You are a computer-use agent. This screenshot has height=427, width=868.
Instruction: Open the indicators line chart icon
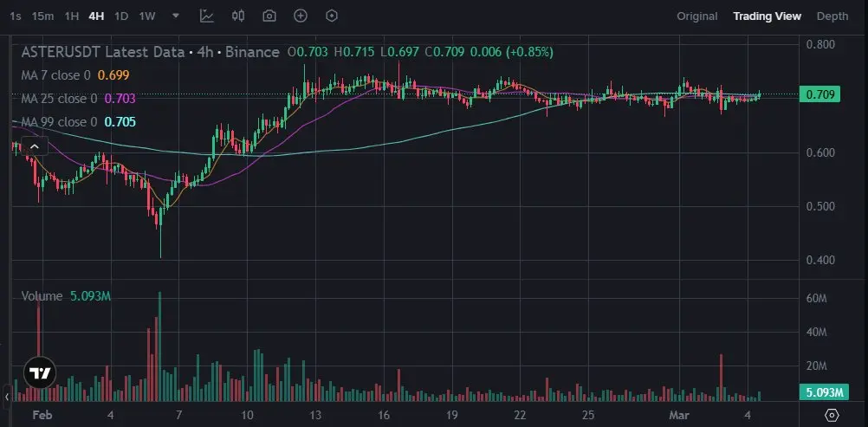(x=206, y=16)
